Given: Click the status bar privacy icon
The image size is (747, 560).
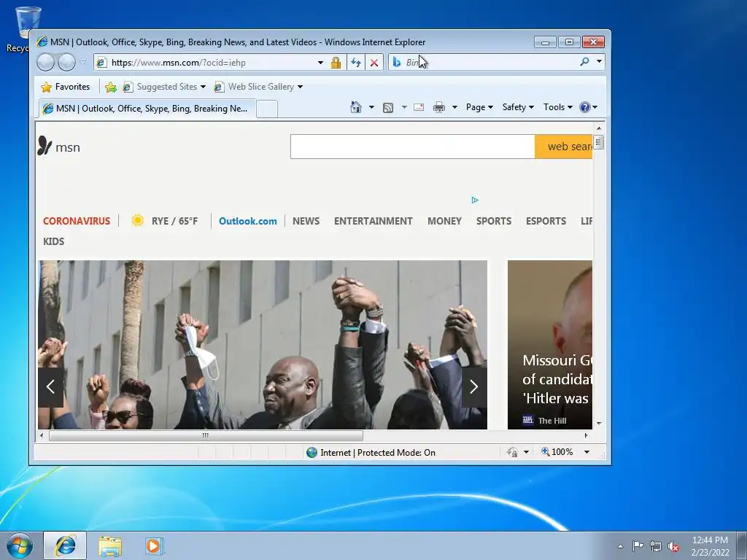Looking at the screenshot, I should [x=512, y=452].
